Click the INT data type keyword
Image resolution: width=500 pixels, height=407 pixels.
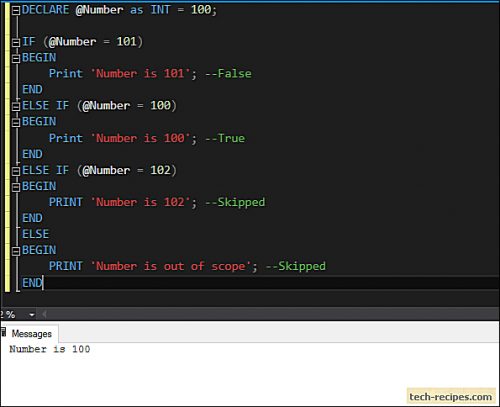tap(160, 10)
